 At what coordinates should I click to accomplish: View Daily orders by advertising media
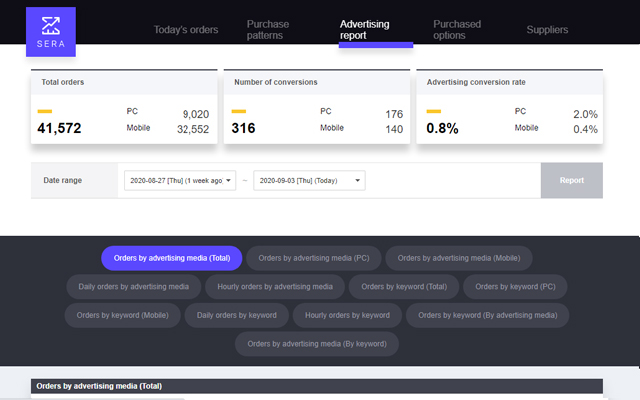(x=134, y=286)
